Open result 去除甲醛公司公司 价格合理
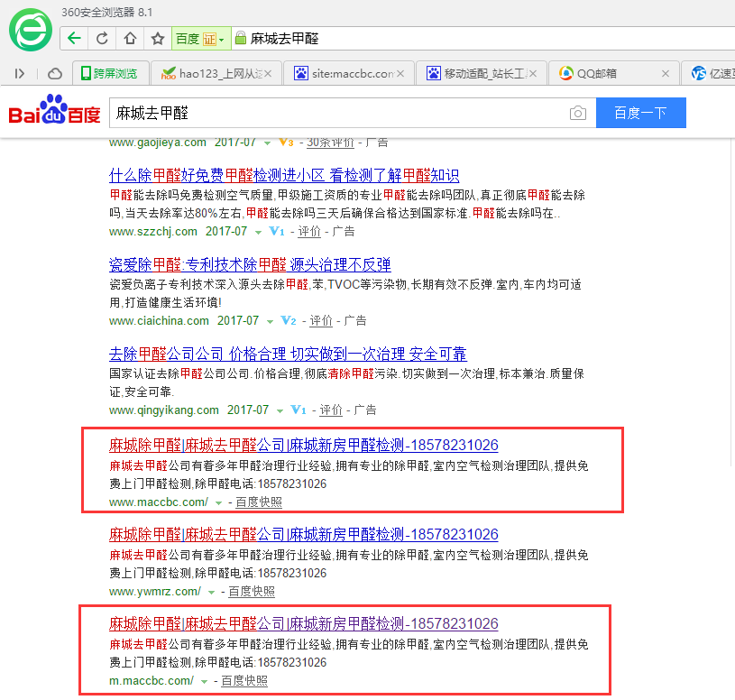Image resolution: width=735 pixels, height=700 pixels. (x=288, y=354)
